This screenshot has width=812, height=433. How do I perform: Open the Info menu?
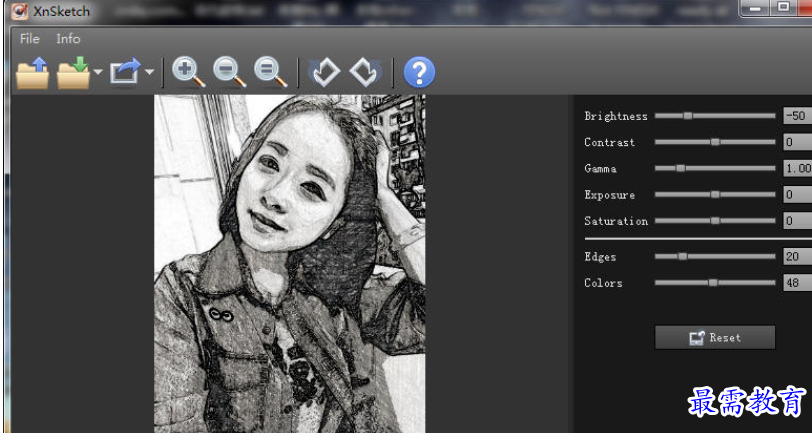tap(68, 39)
